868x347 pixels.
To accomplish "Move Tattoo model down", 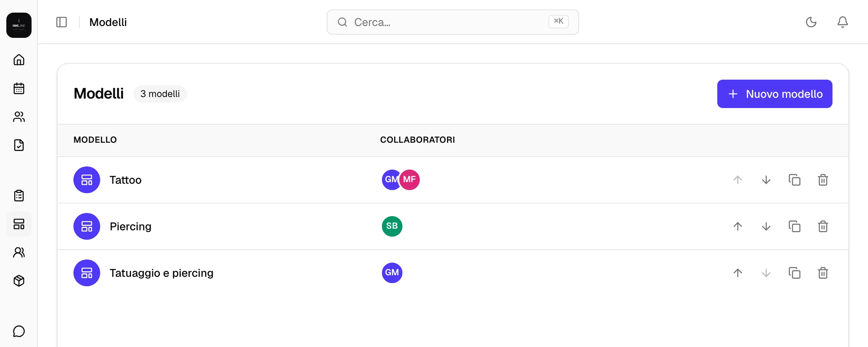I will tap(766, 180).
